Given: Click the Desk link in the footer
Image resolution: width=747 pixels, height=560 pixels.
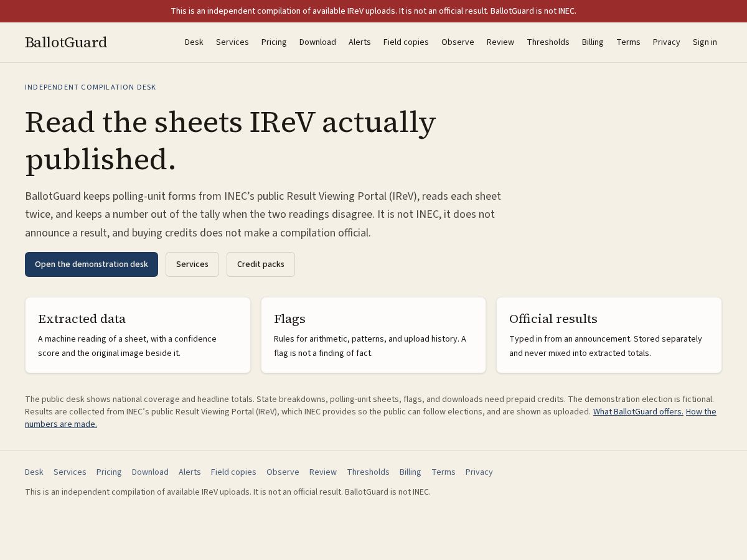Looking at the screenshot, I should (34, 472).
